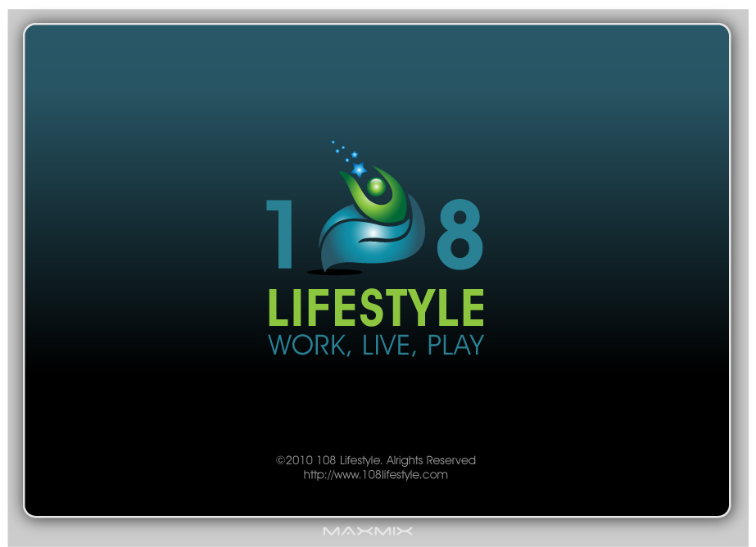Viewport: 756px width, 547px height.
Task: Click the teal numeral 1 in the logo
Action: (281, 235)
